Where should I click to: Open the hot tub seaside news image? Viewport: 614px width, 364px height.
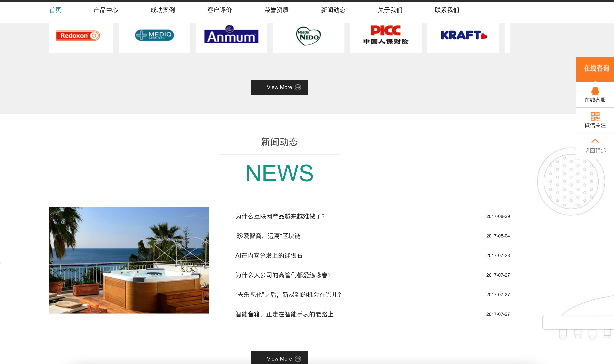pyautogui.click(x=129, y=260)
